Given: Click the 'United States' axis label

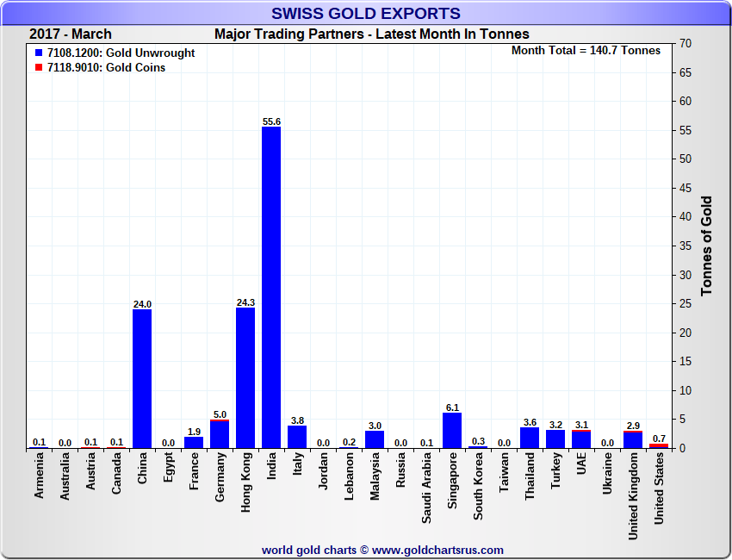Looking at the screenshot, I should pyautogui.click(x=659, y=489).
